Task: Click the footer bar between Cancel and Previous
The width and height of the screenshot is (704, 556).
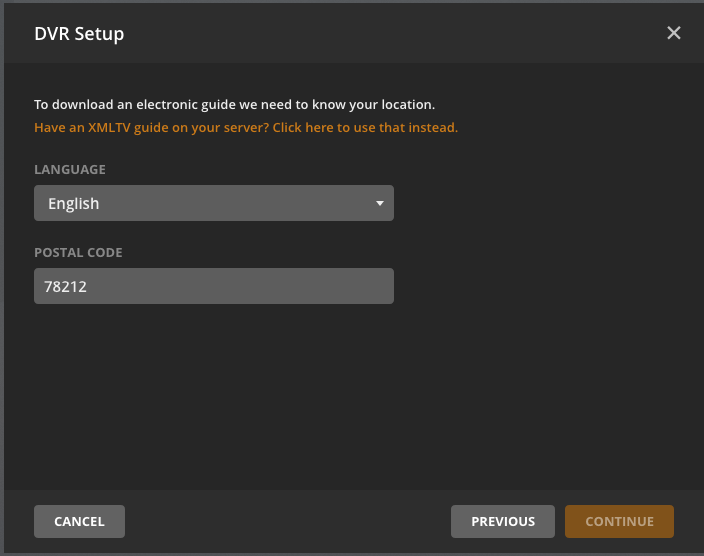Action: (288, 521)
